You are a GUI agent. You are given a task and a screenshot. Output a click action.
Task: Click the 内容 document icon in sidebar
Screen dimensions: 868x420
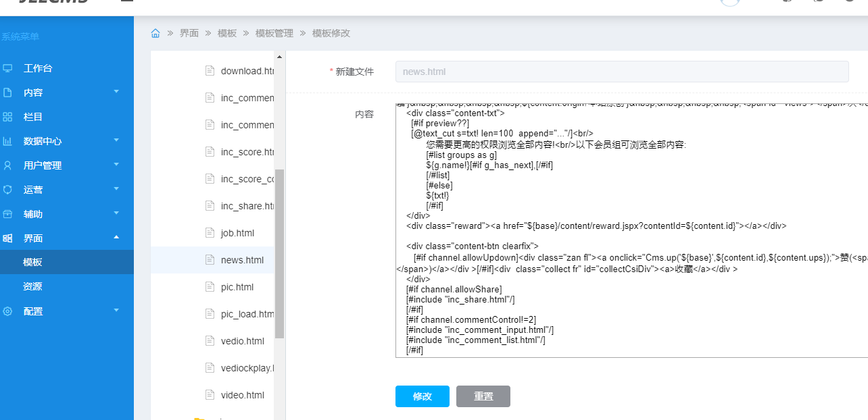point(7,93)
